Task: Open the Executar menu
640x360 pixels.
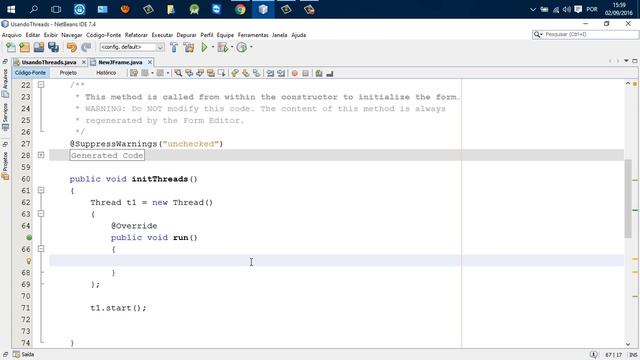Action: [162, 35]
